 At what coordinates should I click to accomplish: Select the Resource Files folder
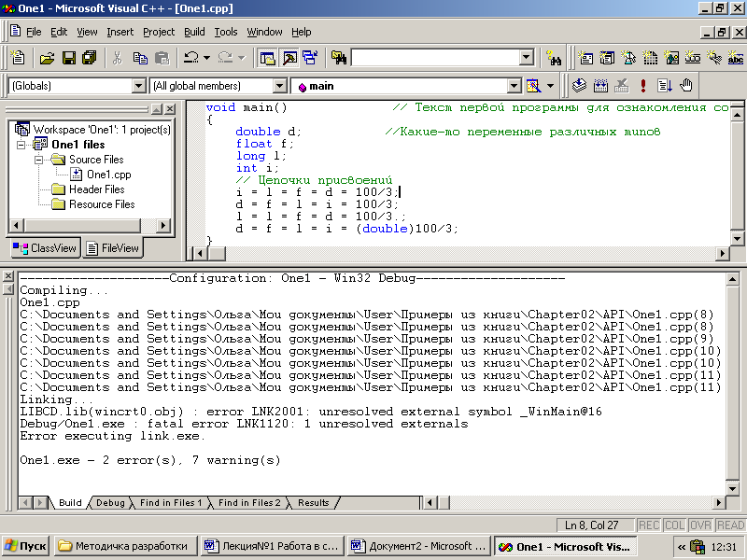point(102,204)
